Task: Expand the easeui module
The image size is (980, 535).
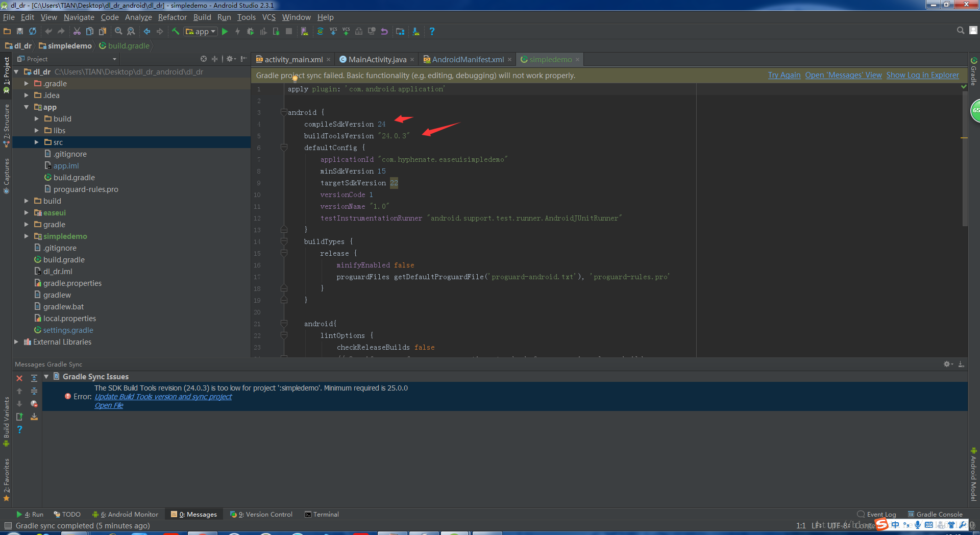Action: click(x=27, y=213)
